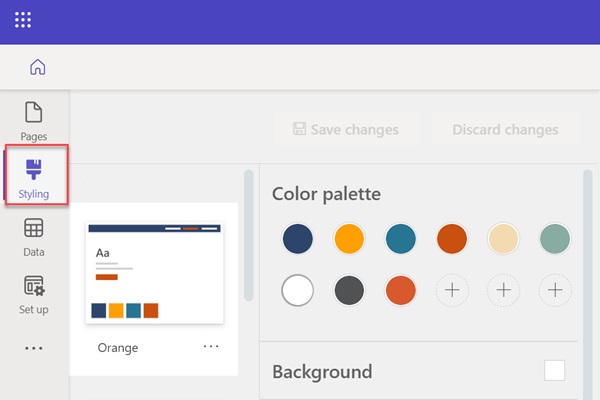Click the Discard changes button
The width and height of the screenshot is (600, 400).
[x=505, y=129]
